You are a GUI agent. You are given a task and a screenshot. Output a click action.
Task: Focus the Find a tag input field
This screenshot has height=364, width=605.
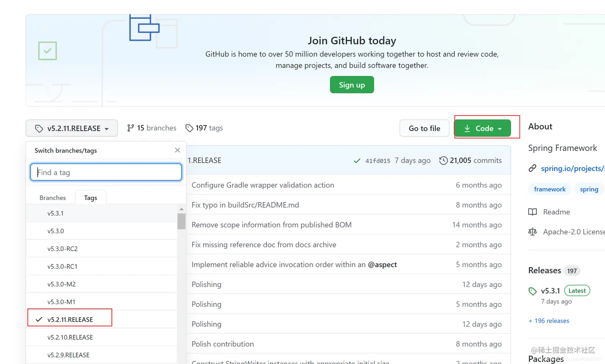pos(106,172)
